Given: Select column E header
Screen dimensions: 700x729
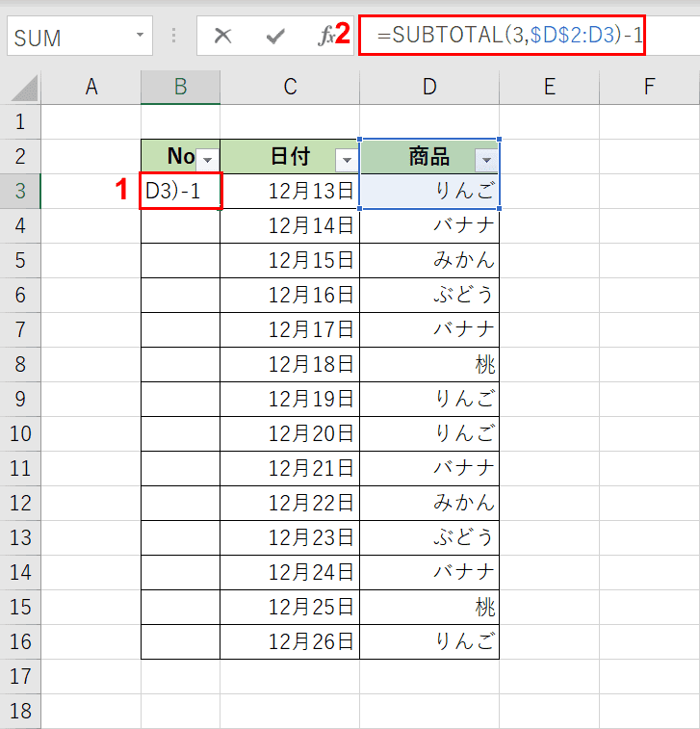Looking at the screenshot, I should pos(550,87).
